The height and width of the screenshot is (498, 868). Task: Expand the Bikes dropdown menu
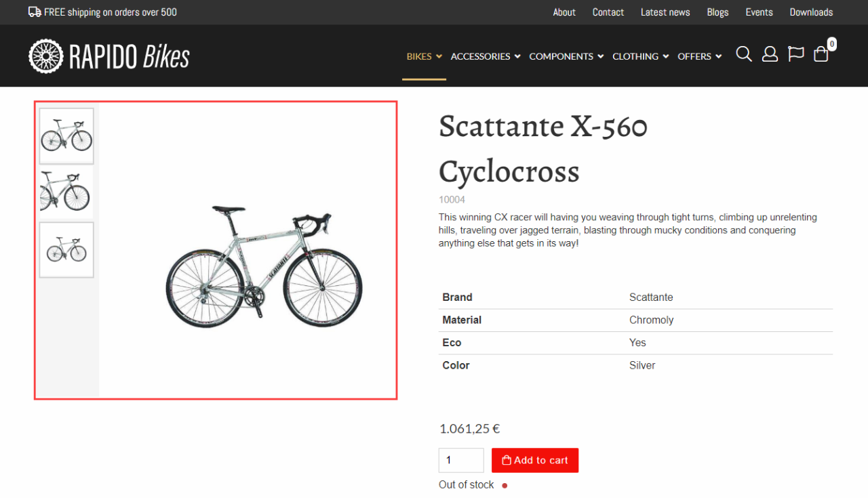[x=424, y=56]
